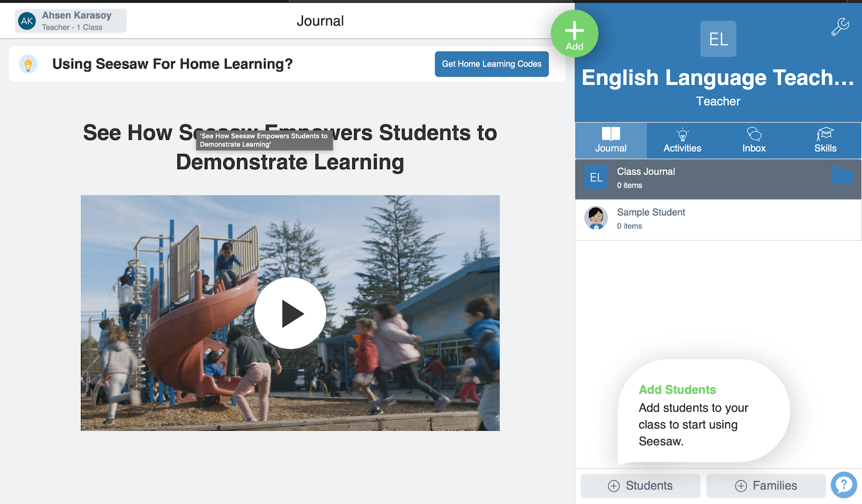Click the lightbulb tip icon
The image size is (862, 504).
[28, 64]
